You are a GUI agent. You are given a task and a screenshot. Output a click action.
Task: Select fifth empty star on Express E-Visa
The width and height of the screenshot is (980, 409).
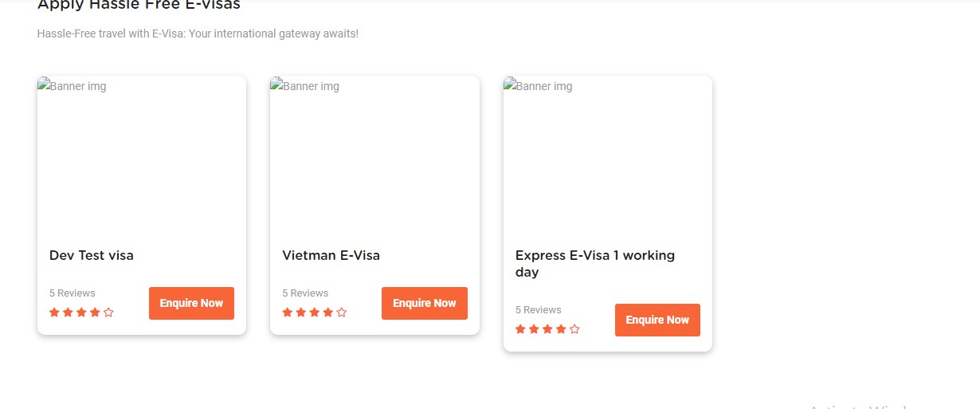click(x=574, y=329)
